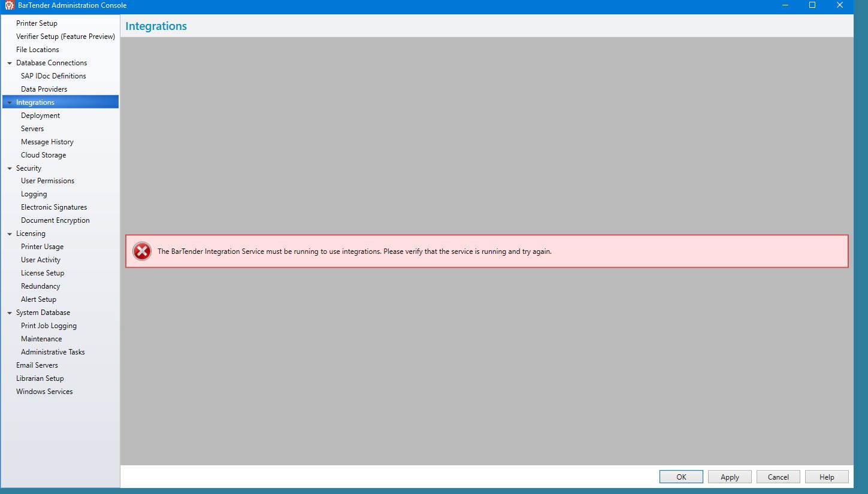868x494 pixels.
Task: Collapse the Integrations tree node arrow
Action: pos(10,102)
